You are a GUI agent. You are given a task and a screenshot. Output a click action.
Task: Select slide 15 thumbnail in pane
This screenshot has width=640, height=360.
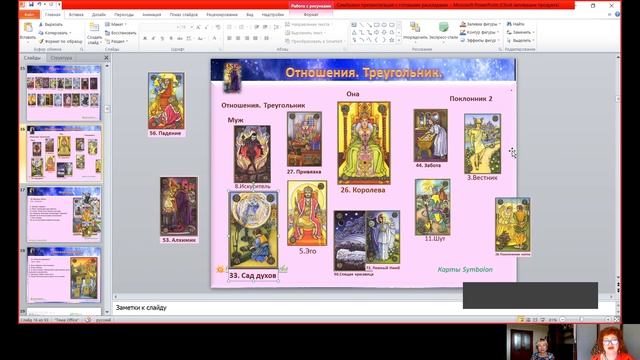64,93
